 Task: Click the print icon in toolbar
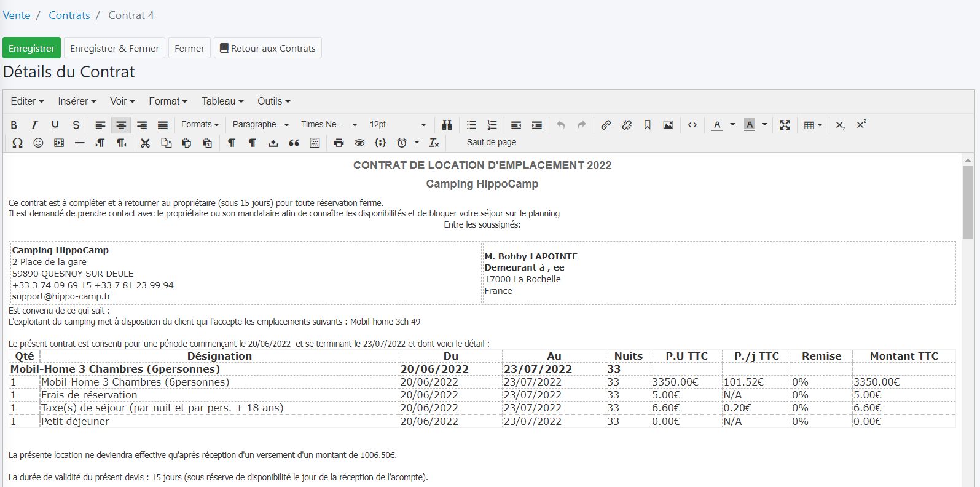(339, 143)
